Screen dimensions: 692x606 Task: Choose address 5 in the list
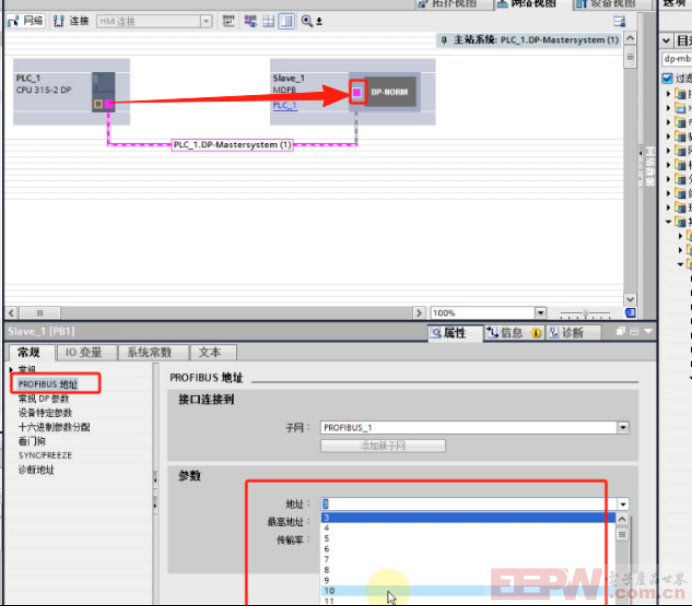[468, 538]
